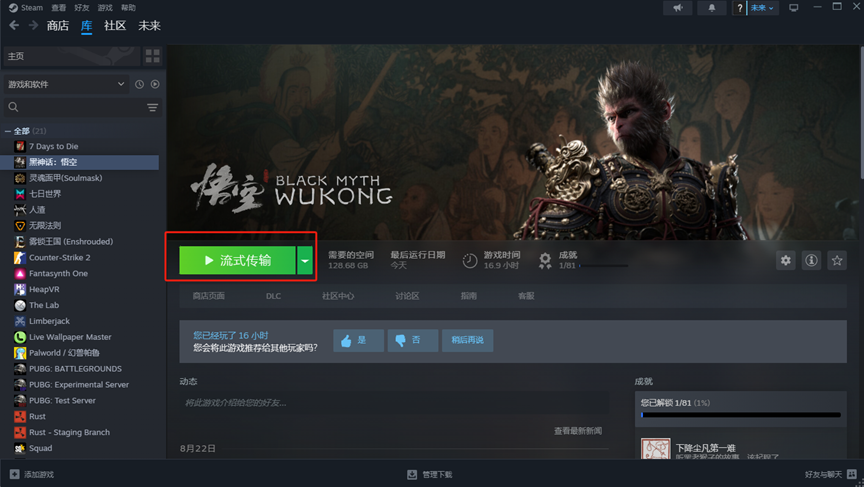The image size is (864, 487).
Task: Click the achievements gear icon
Action: [545, 261]
